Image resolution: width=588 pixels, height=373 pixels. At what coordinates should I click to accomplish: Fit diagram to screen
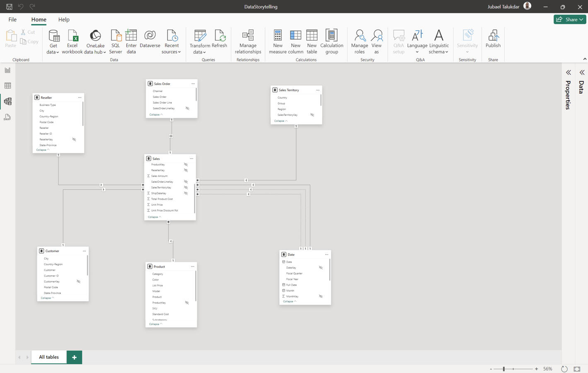[577, 369]
